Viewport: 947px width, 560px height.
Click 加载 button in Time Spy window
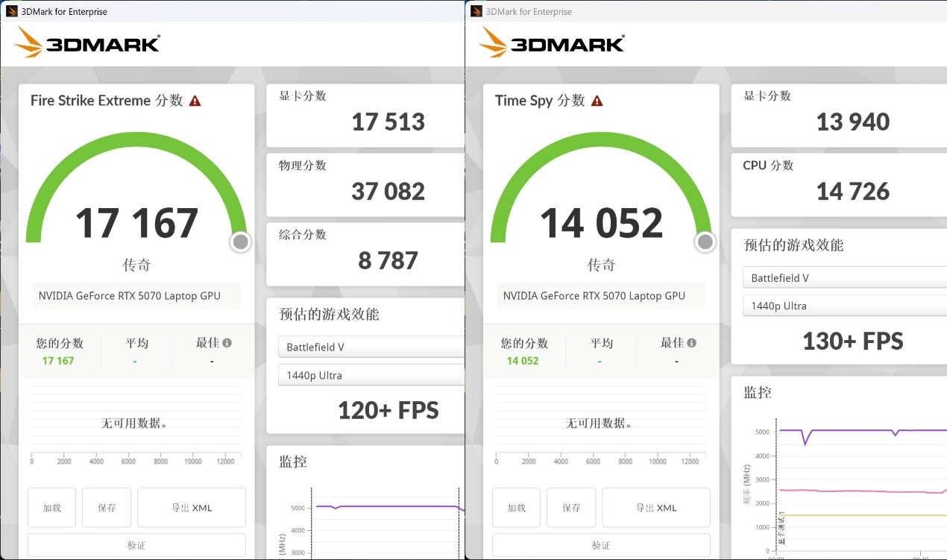(517, 508)
